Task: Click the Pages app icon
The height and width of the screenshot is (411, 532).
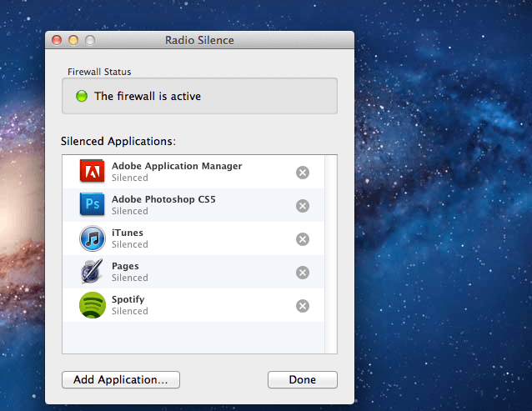Action: (x=92, y=271)
